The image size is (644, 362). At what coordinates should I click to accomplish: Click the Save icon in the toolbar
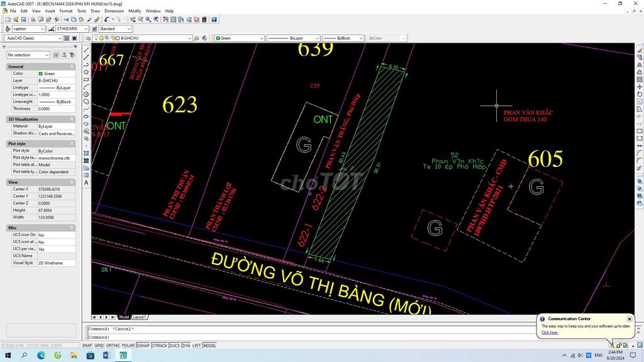(x=23, y=20)
